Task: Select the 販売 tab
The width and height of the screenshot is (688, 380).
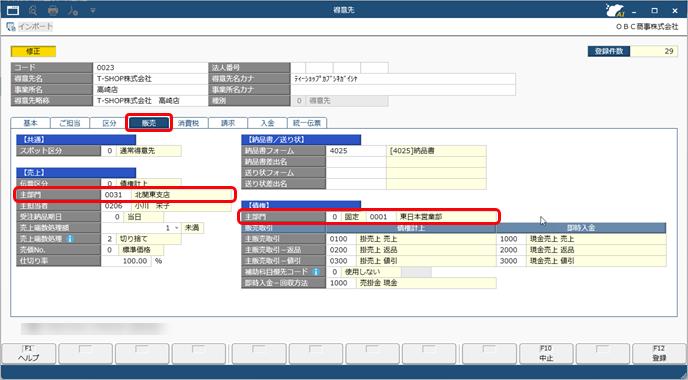Action: (149, 123)
